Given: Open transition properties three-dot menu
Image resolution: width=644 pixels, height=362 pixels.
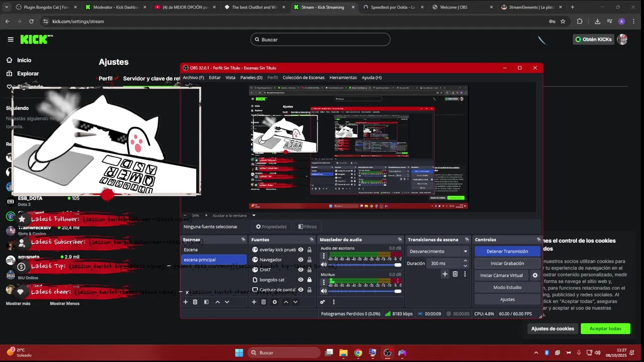Looking at the screenshot, I should click(x=465, y=274).
